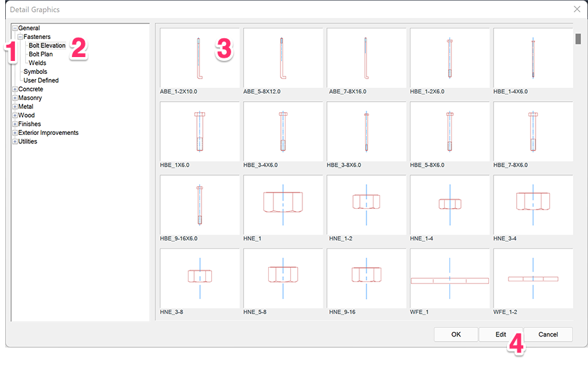This screenshot has width=588, height=367.
Task: Pick the HBE_9-16X6.0 bolt graphic
Action: tap(199, 205)
